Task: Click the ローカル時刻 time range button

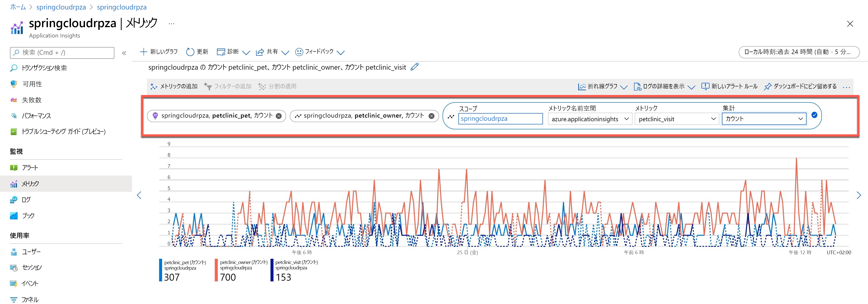Action: click(799, 52)
